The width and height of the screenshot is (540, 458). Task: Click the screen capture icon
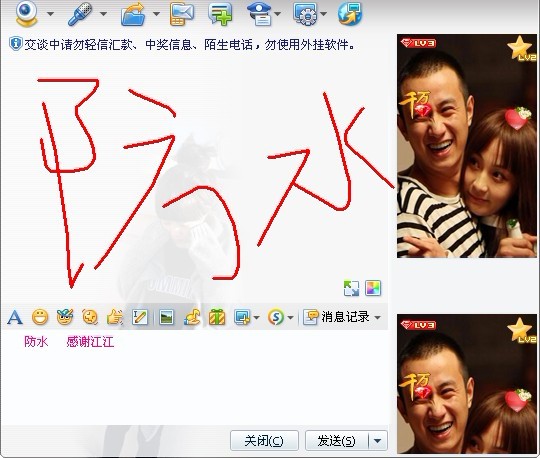point(242,317)
